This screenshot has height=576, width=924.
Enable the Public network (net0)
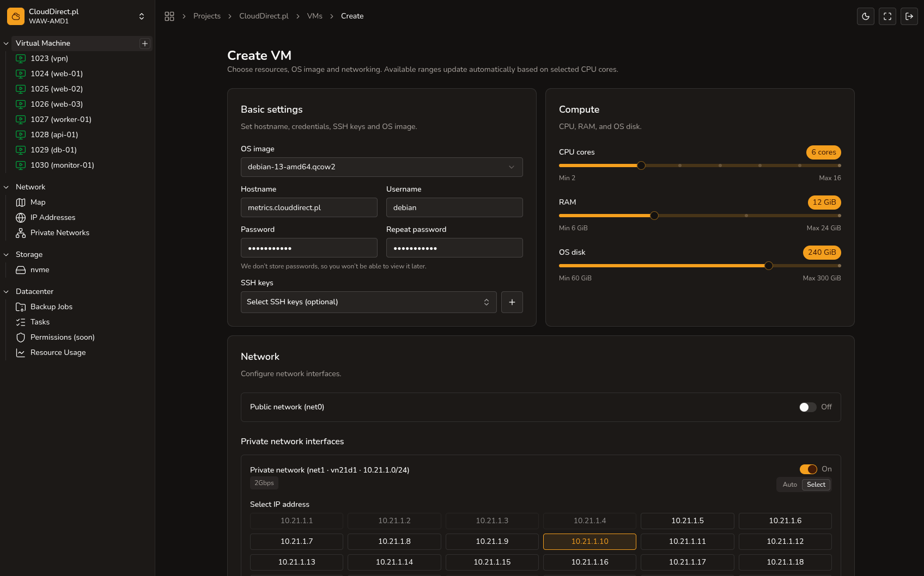point(807,407)
